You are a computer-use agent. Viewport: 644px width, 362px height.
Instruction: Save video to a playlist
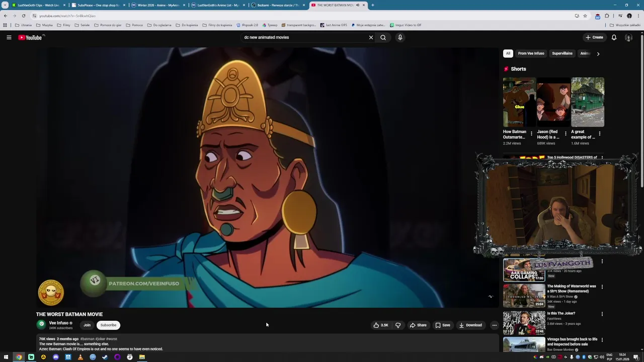443,325
